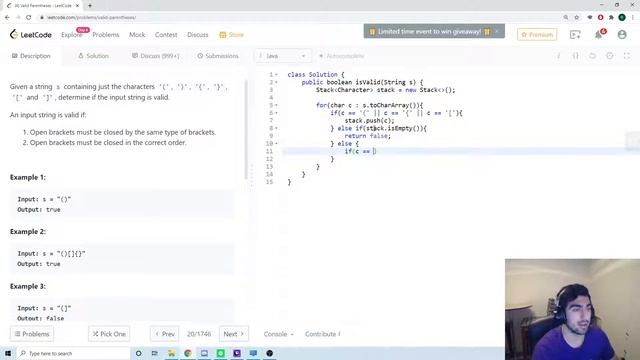Collapse the fold arrow on code line 1
The width and height of the screenshot is (640, 360).
[276, 75]
